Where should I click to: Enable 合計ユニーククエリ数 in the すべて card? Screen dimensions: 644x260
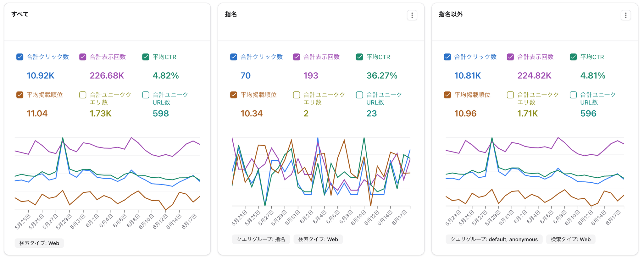point(83,95)
